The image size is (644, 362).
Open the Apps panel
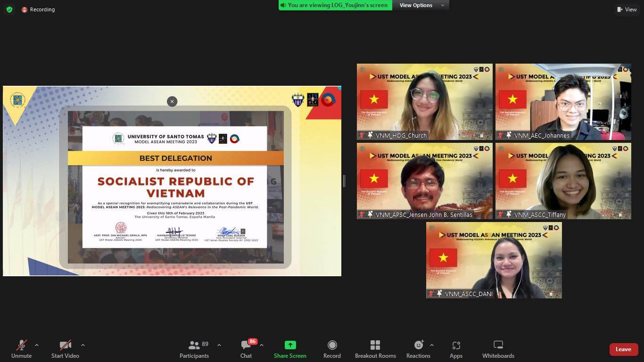pos(456,349)
